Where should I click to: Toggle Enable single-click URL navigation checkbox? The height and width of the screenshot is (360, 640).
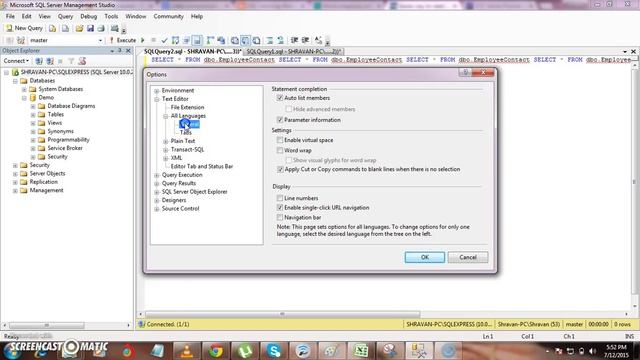(x=280, y=208)
